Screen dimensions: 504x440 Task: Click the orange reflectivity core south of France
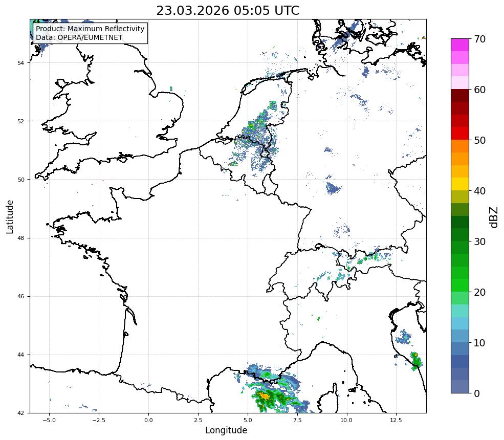tap(265, 395)
